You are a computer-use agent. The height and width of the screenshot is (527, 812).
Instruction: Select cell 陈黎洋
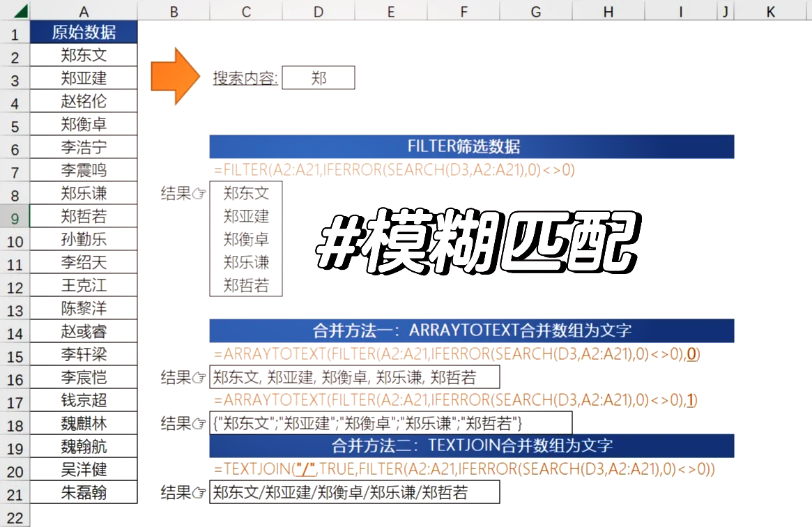84,308
